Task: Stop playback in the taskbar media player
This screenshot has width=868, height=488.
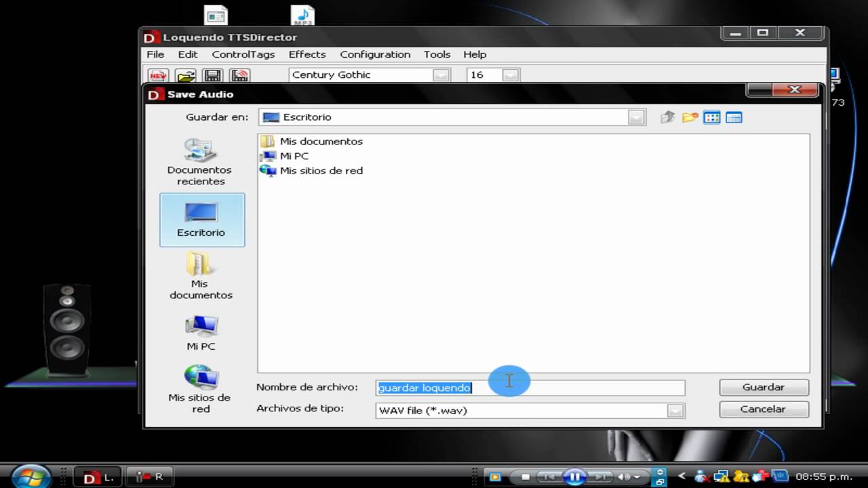Action: [x=526, y=477]
